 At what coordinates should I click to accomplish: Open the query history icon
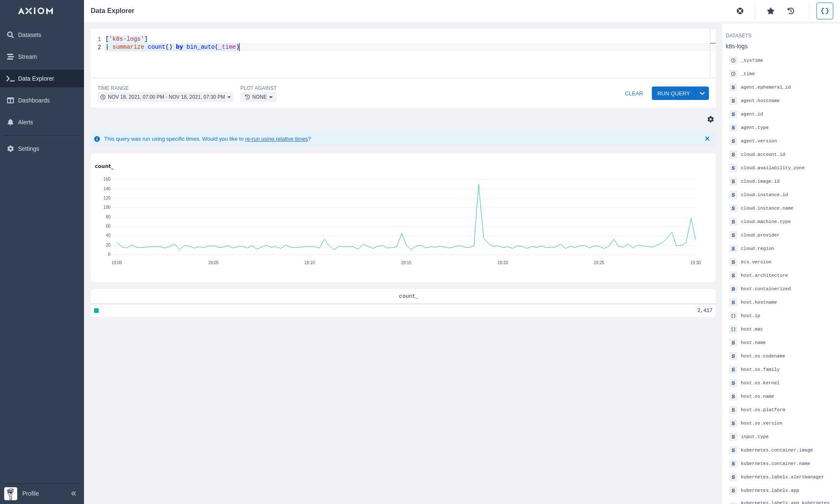[x=791, y=11]
